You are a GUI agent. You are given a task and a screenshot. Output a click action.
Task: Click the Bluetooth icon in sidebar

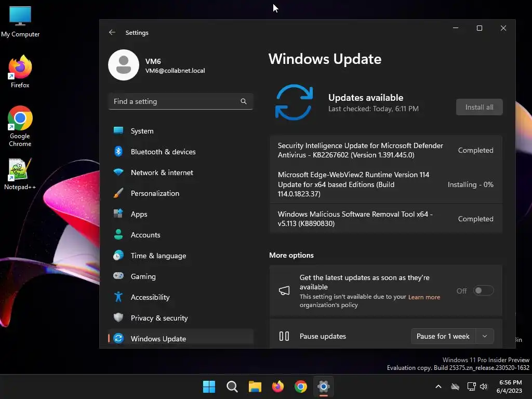[x=118, y=151]
